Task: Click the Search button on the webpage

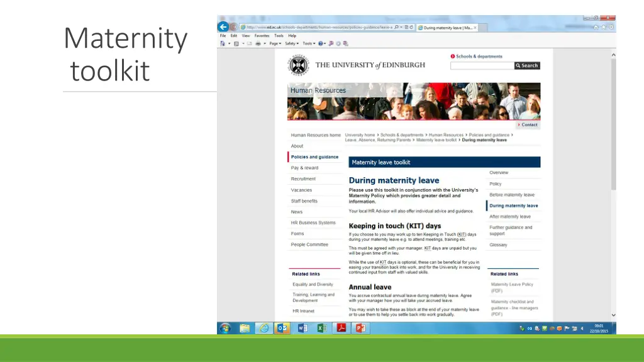Action: [527, 65]
